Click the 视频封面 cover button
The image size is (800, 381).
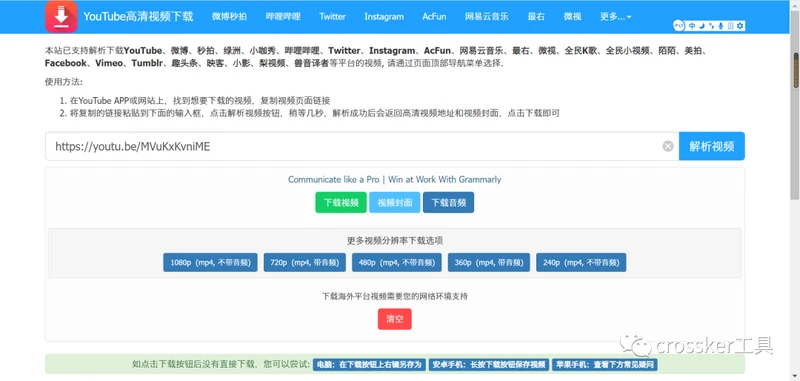(394, 202)
